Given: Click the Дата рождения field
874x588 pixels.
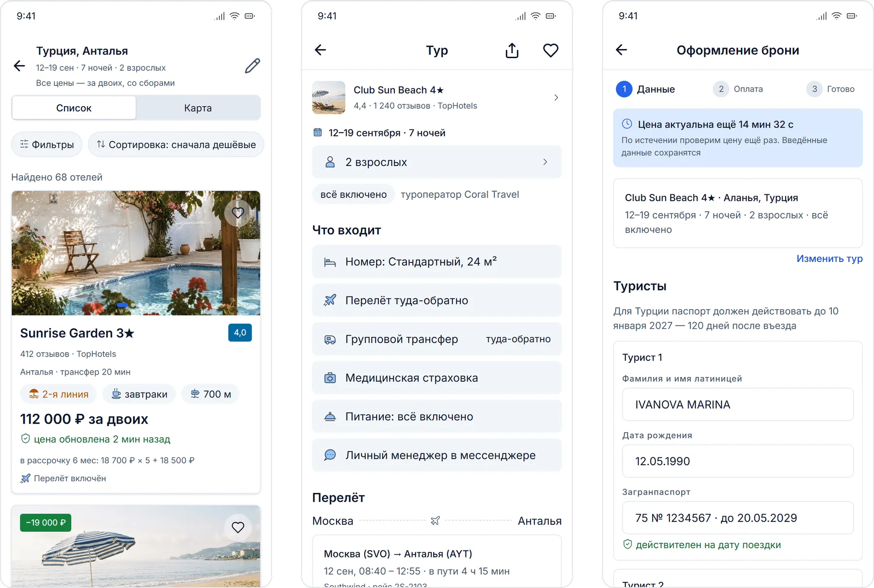Looking at the screenshot, I should tap(738, 461).
